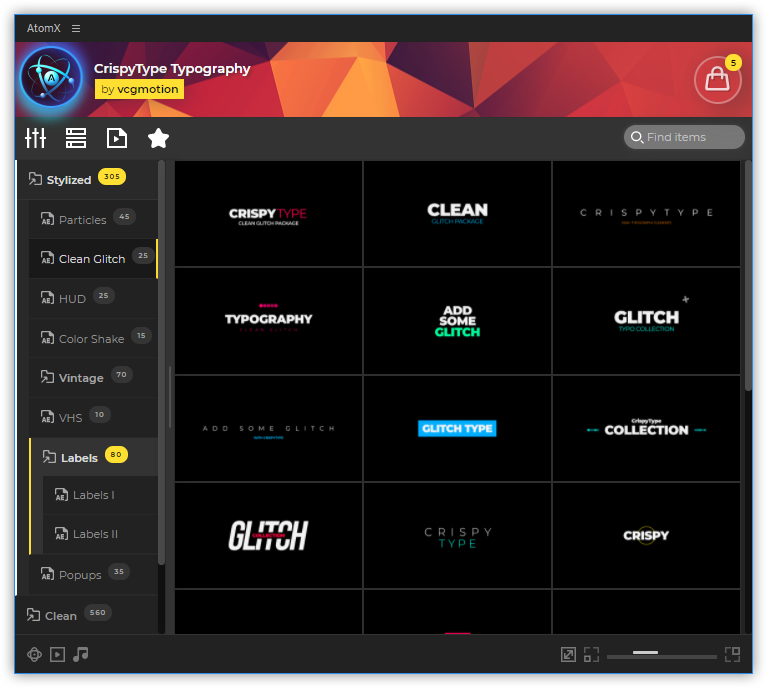767x688 pixels.
Task: Open the shopping bag cart icon
Action: [x=717, y=80]
